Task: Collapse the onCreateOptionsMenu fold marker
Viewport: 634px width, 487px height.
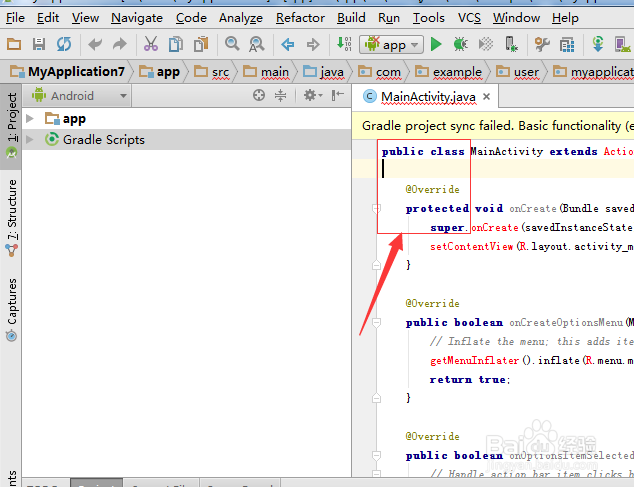Action: (x=376, y=323)
